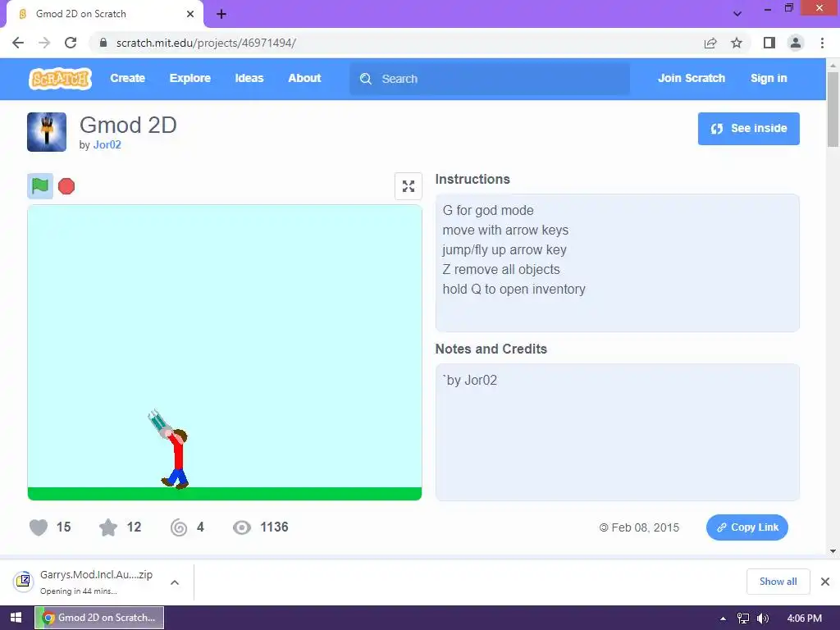Open Chrome's three-dot menu
Image resolution: width=840 pixels, height=630 pixels.
point(822,43)
